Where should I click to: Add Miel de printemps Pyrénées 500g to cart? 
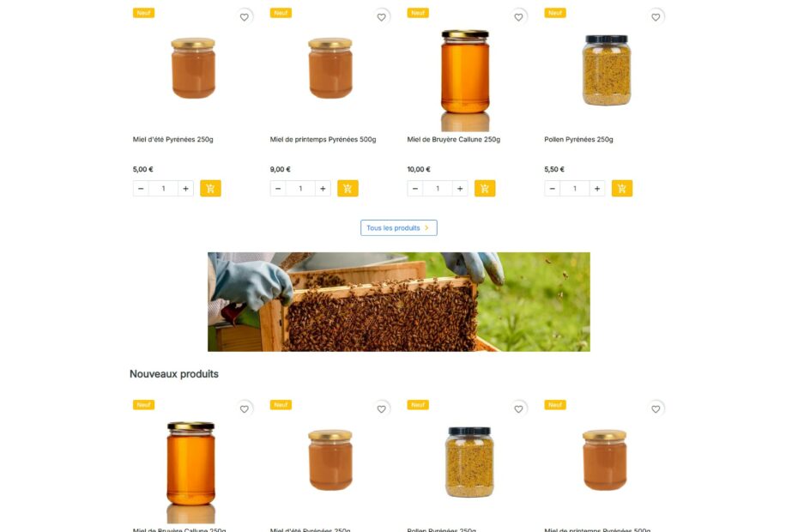click(x=348, y=189)
